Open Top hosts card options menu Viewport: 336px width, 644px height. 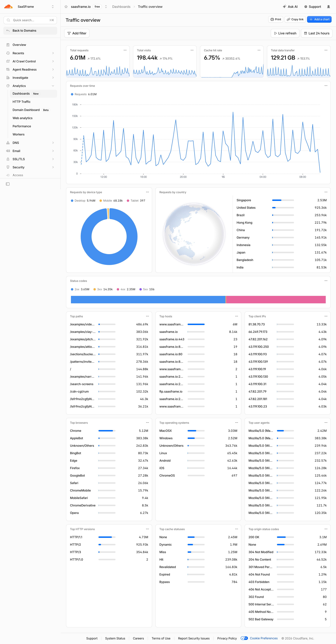[236, 316]
